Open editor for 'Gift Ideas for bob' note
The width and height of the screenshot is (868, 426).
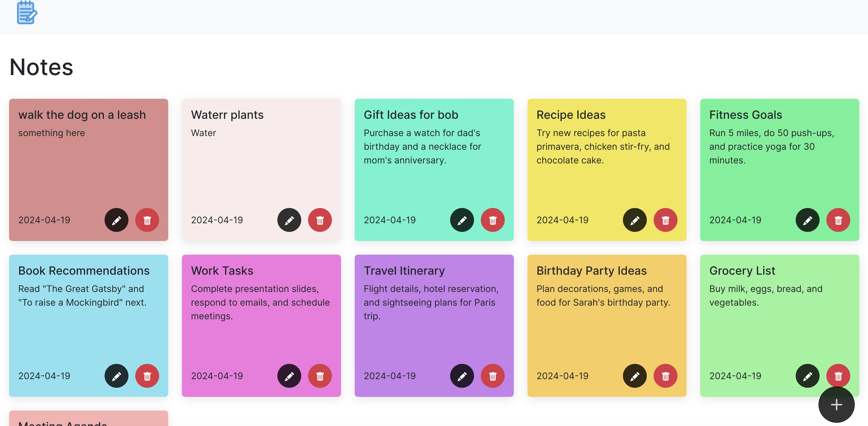(462, 220)
